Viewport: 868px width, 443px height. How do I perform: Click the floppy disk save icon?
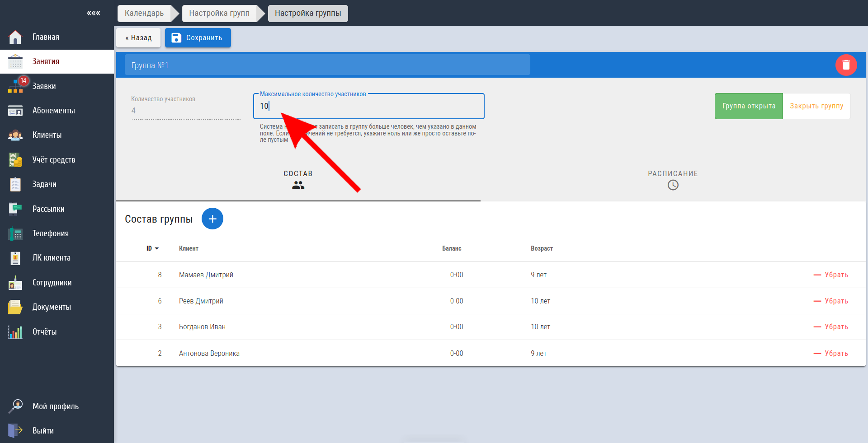(176, 38)
